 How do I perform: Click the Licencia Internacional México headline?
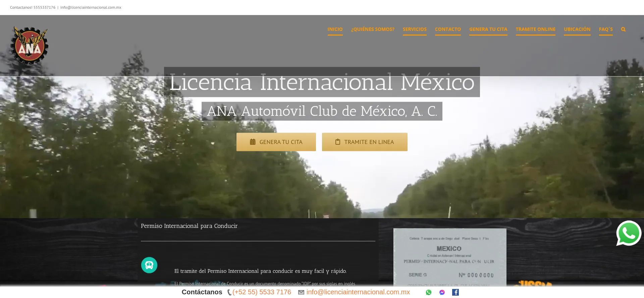pyautogui.click(x=322, y=82)
